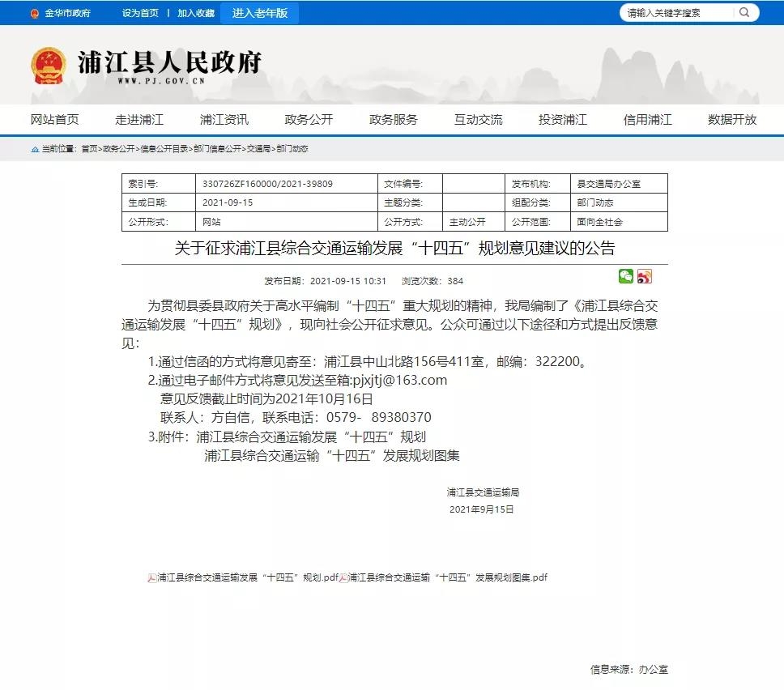Screen dimensions: 784x690
Task: Click the search magnifier icon
Action: click(744, 12)
